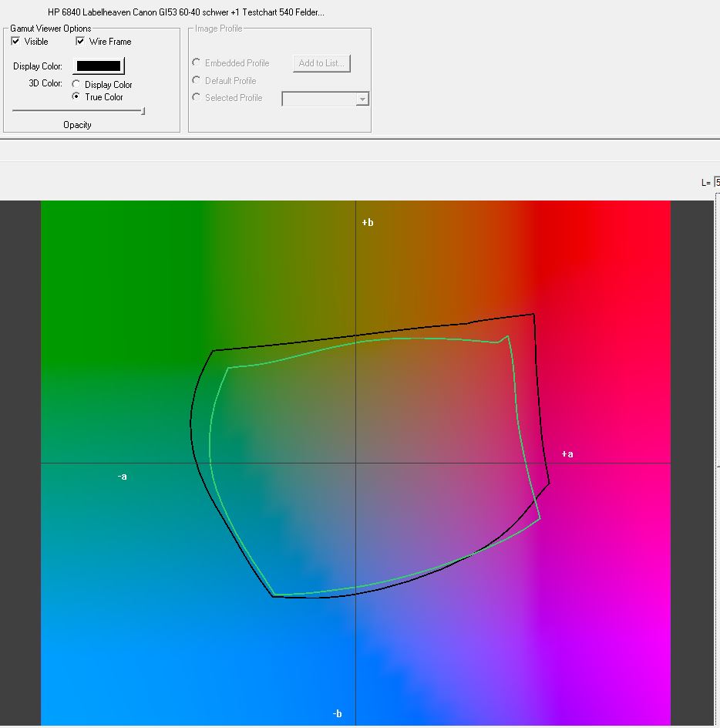The image size is (720, 728).
Task: Click the L= lightness input field
Action: point(717,183)
